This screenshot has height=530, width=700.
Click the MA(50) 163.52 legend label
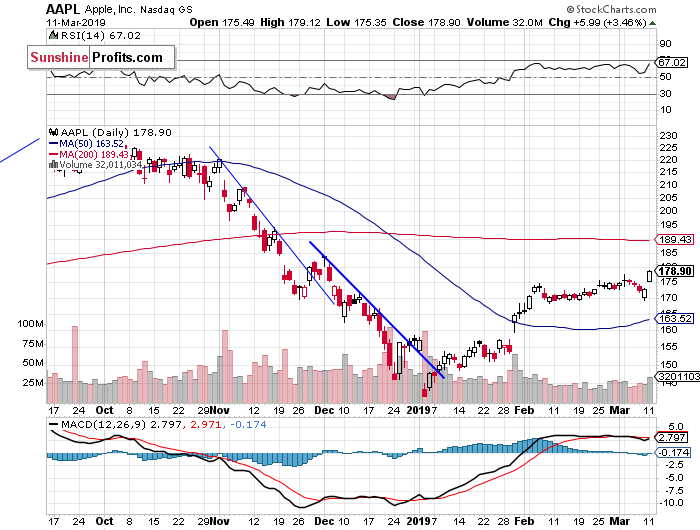point(92,144)
